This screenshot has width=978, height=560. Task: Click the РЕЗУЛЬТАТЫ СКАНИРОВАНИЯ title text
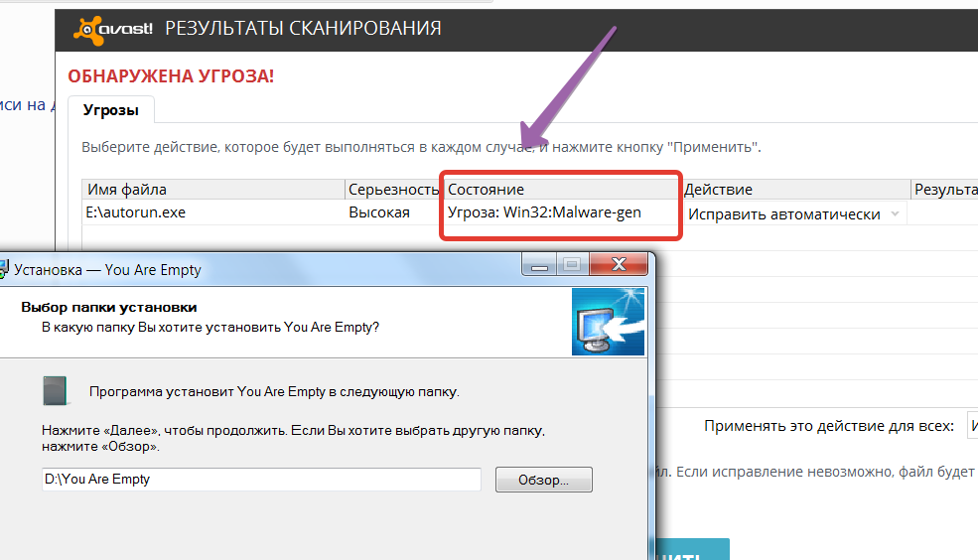303,29
